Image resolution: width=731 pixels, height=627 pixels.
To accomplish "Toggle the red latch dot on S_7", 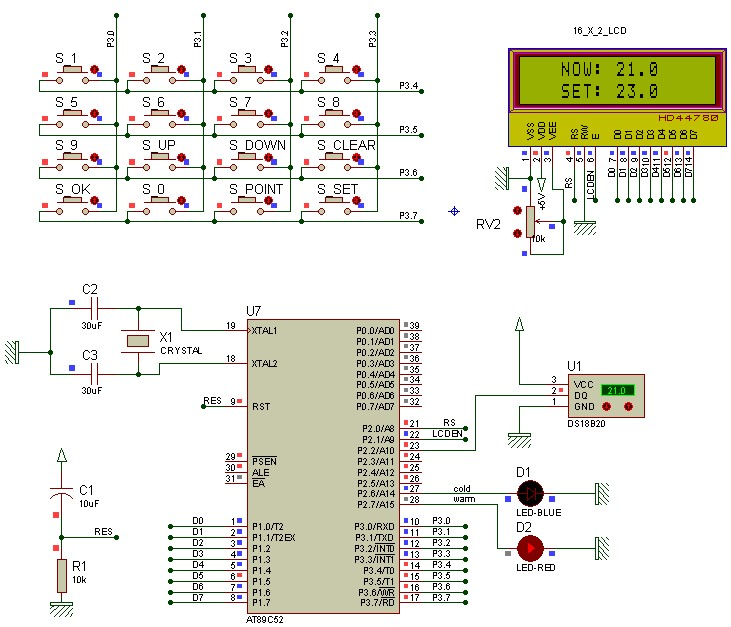I will (269, 113).
